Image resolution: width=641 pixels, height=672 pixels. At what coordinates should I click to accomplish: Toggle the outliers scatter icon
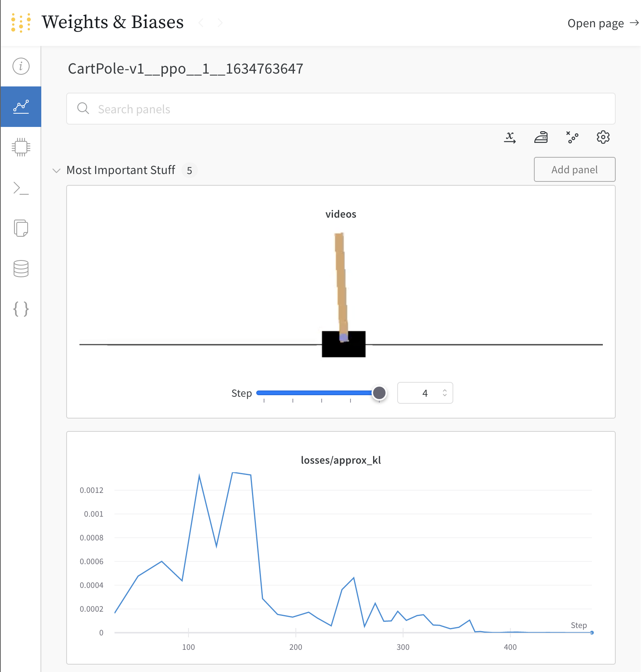coord(572,137)
